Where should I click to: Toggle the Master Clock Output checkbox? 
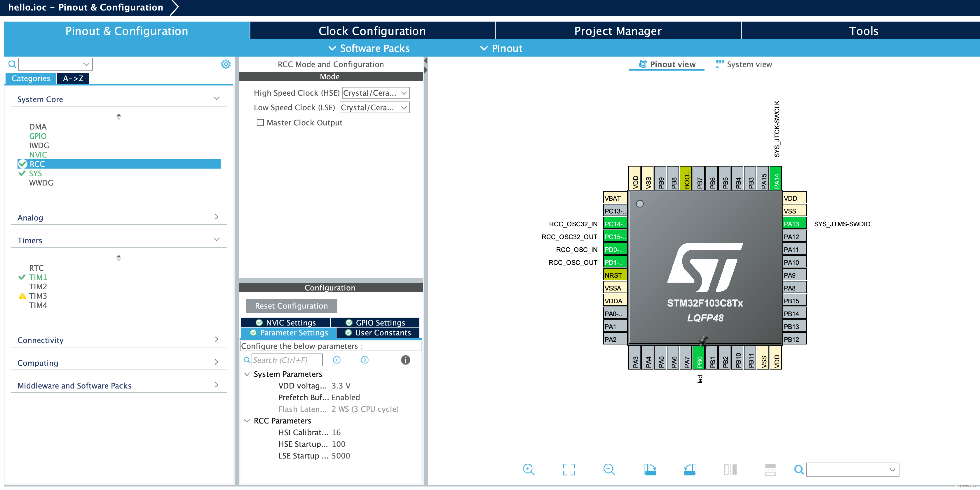(x=259, y=123)
